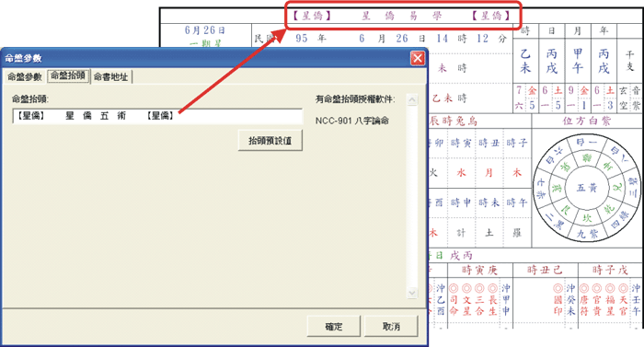Viewport: 644px width, 347px height.
Task: Click the 位方白紫 heading in chart
Action: pyautogui.click(x=587, y=121)
